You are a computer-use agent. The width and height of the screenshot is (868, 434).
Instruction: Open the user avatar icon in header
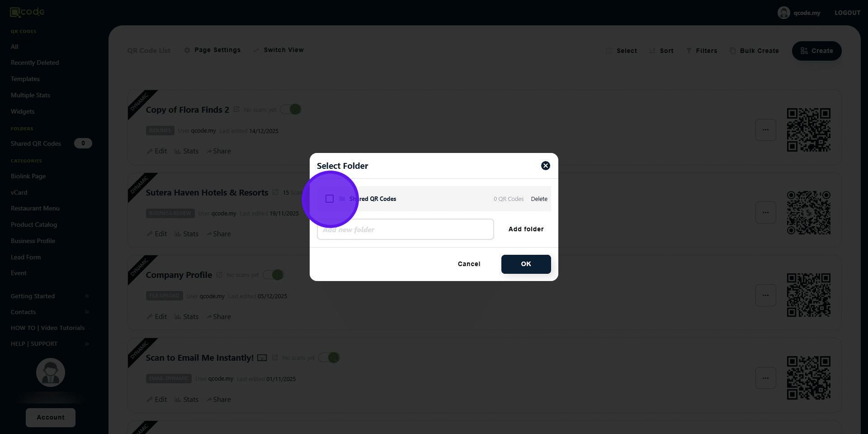(783, 13)
